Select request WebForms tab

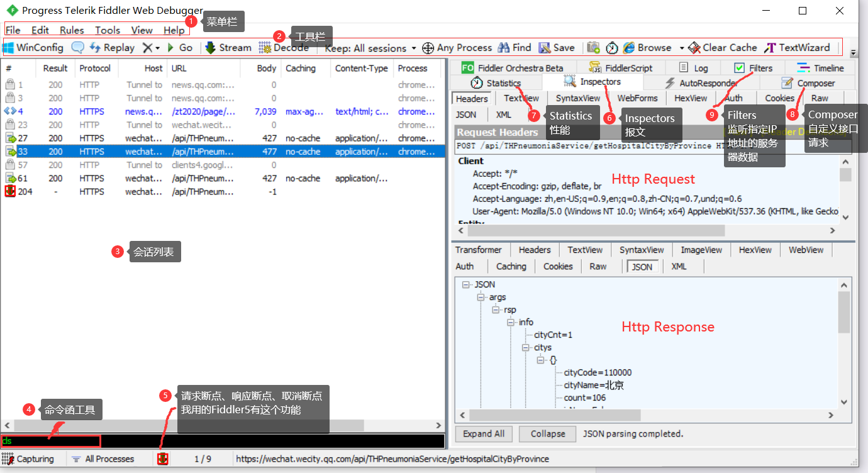pos(637,98)
